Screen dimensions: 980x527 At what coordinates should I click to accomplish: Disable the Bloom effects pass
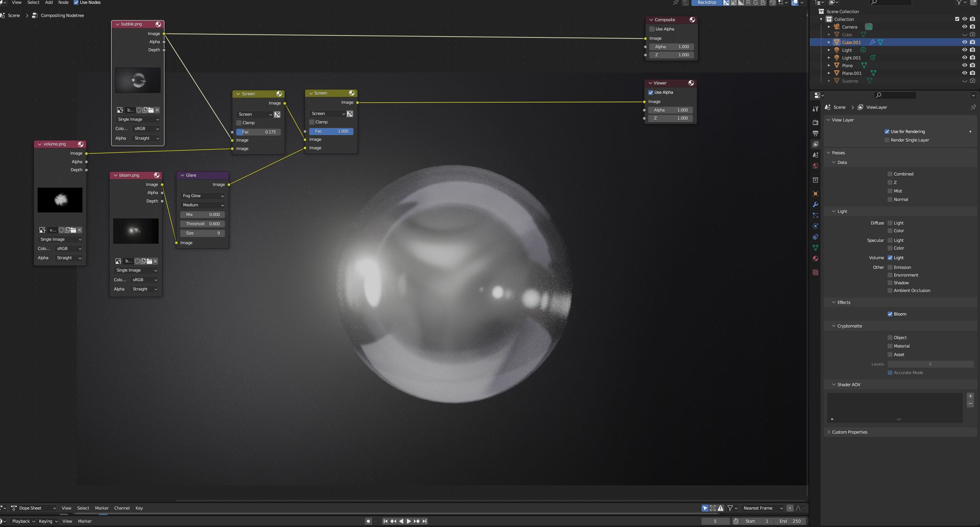tap(890, 314)
